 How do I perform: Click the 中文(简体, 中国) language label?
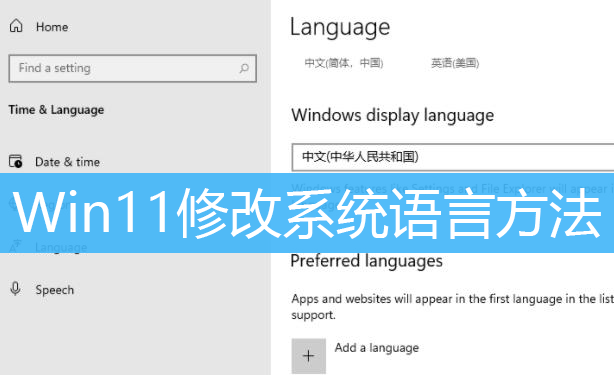coord(344,63)
